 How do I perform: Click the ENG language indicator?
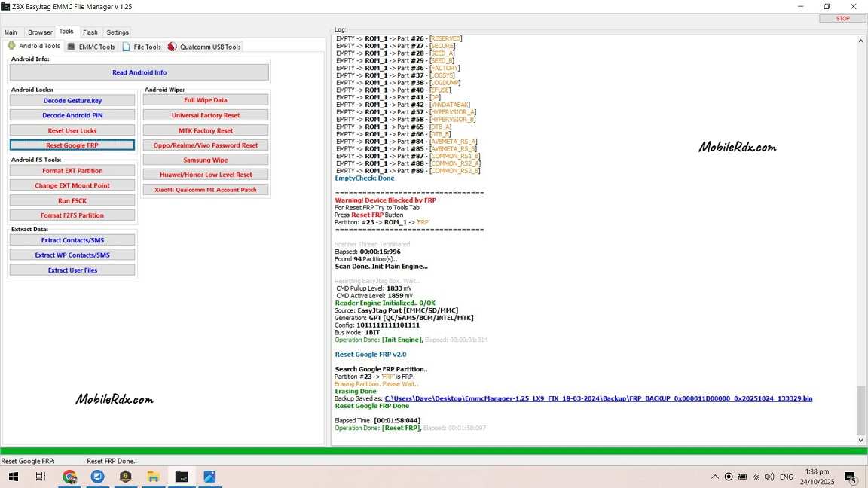tap(786, 477)
